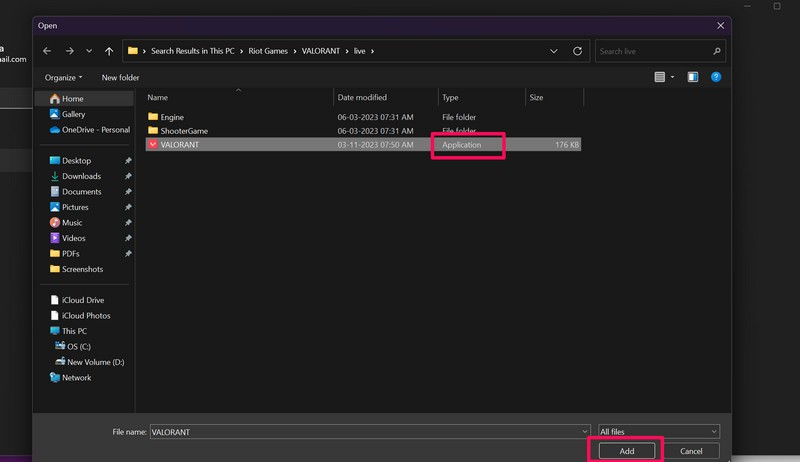Open the Engine folder
The height and width of the screenshot is (462, 800).
pos(172,117)
